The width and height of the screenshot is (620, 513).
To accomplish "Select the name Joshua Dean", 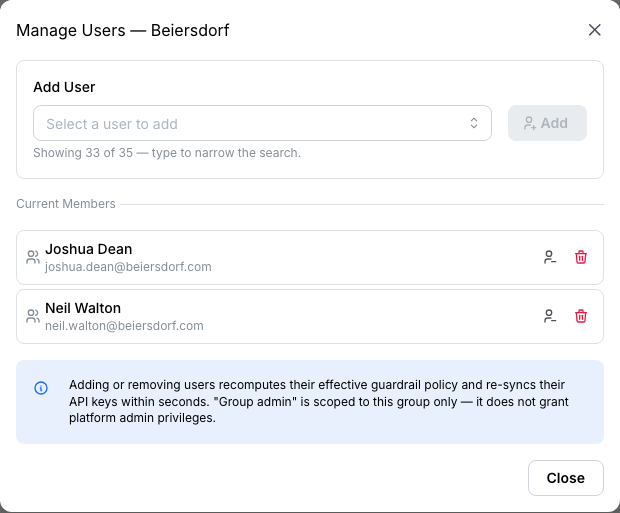I will point(89,249).
